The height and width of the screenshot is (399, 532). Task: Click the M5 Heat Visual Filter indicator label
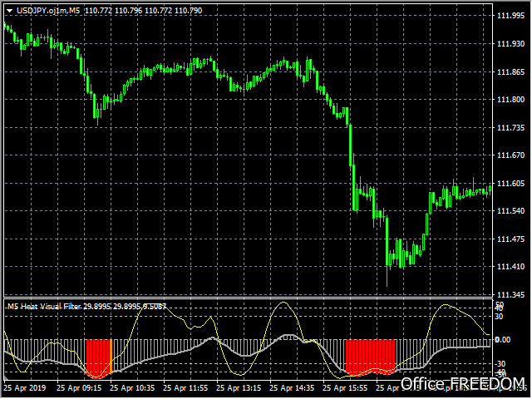(x=86, y=307)
